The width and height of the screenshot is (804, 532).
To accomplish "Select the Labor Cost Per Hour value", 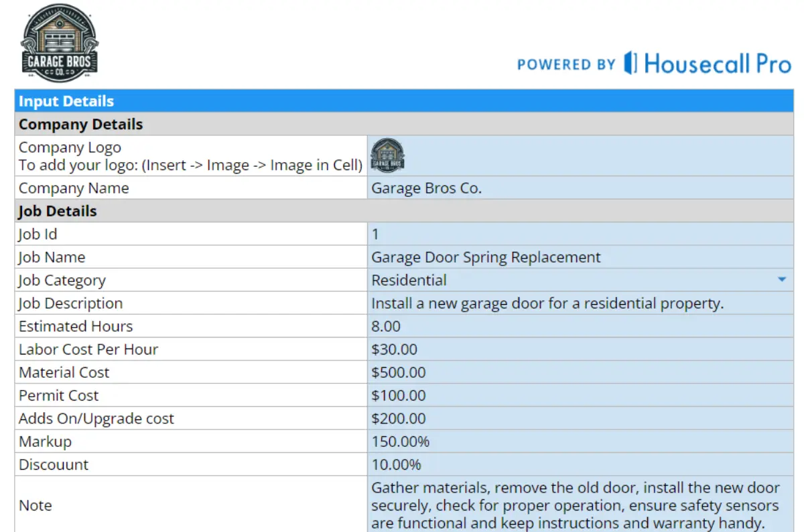I will pos(580,349).
